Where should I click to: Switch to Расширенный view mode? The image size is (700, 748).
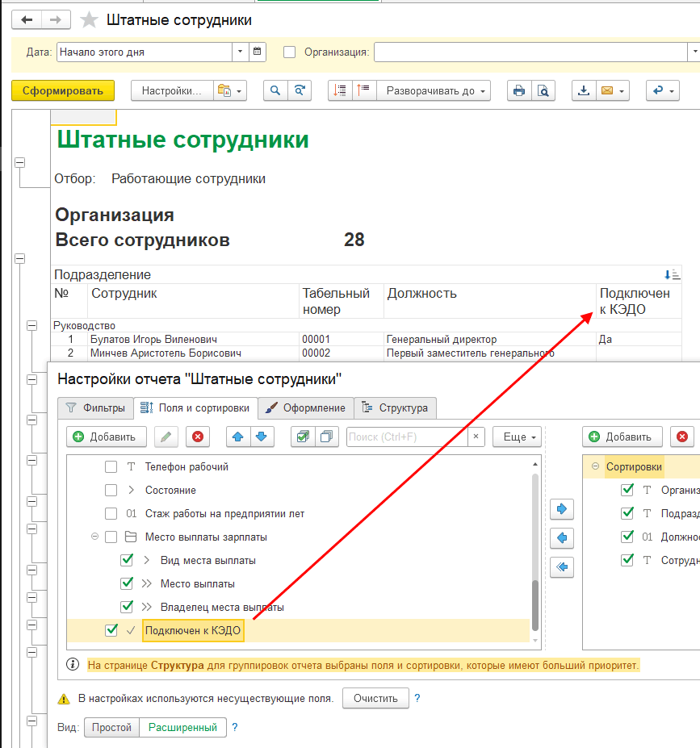pos(182,727)
